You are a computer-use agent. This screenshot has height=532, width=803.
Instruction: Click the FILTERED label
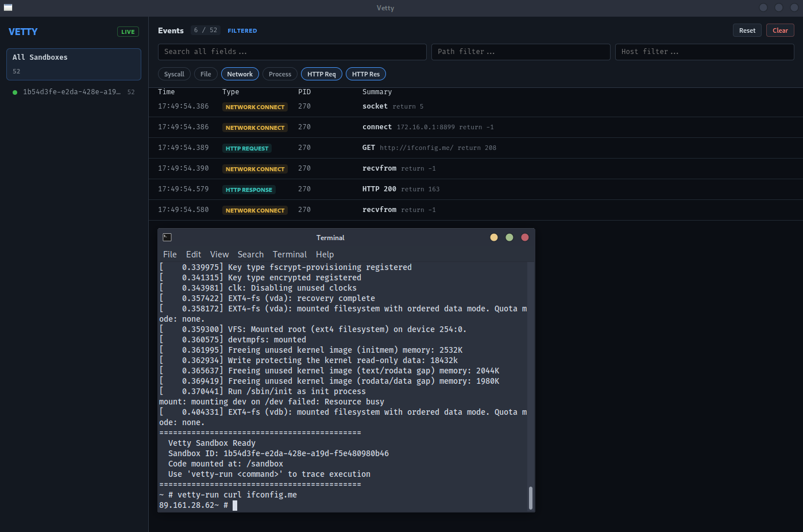(242, 30)
